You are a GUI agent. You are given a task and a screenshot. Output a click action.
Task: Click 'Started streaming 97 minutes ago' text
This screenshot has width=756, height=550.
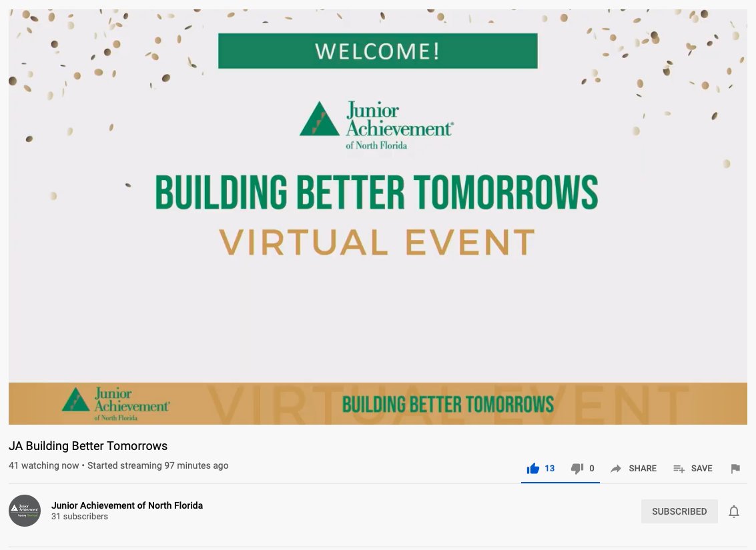click(x=157, y=466)
